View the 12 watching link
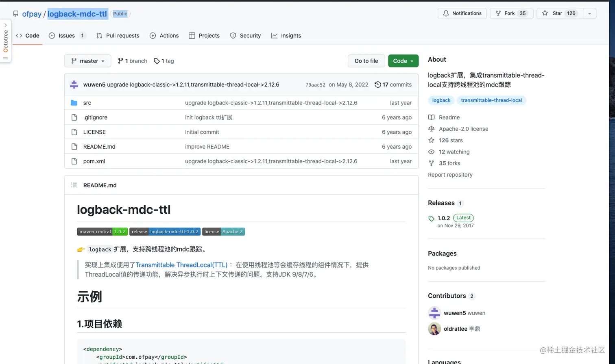Screen dimensions: 615x364 (449, 152)
